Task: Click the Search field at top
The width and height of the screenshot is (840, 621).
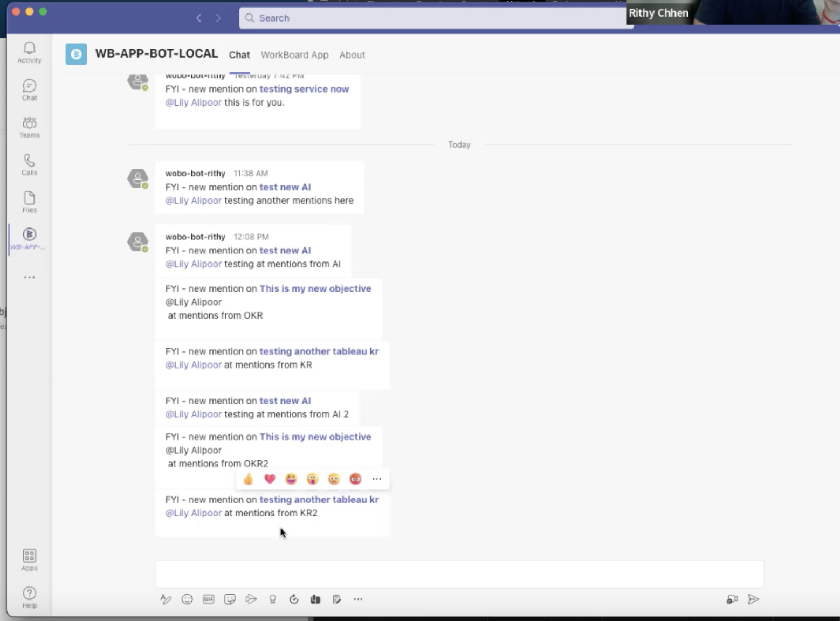Action: pos(436,18)
